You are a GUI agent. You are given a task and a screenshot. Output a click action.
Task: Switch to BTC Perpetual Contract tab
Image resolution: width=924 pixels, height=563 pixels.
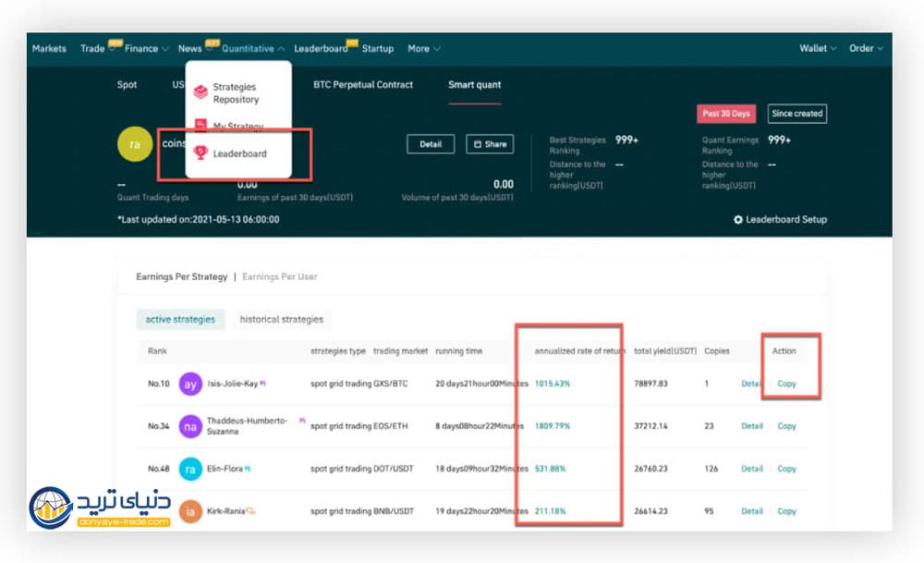pyautogui.click(x=363, y=84)
